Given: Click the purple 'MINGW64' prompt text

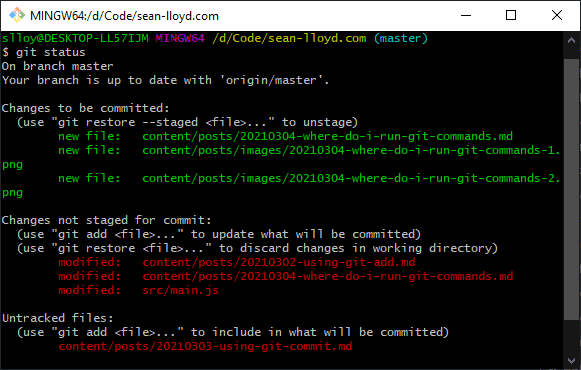Looking at the screenshot, I should tap(180, 38).
